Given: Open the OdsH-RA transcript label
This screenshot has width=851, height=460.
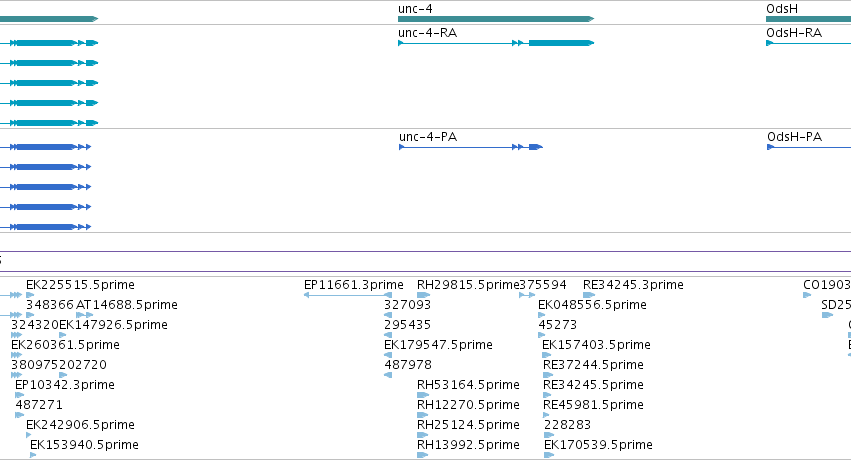Looking at the screenshot, I should click(x=794, y=33).
